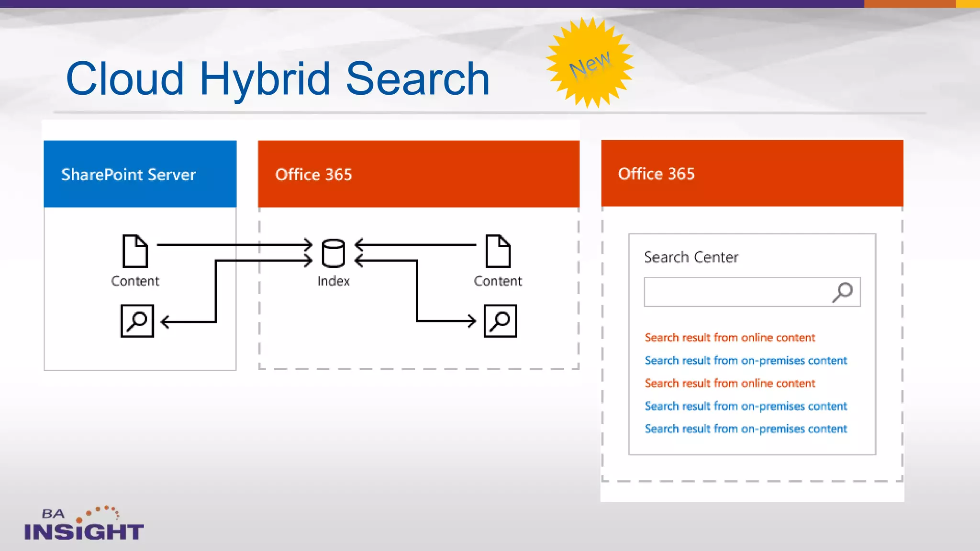Click inside the Search Center input field
This screenshot has height=551, width=980.
click(752, 292)
